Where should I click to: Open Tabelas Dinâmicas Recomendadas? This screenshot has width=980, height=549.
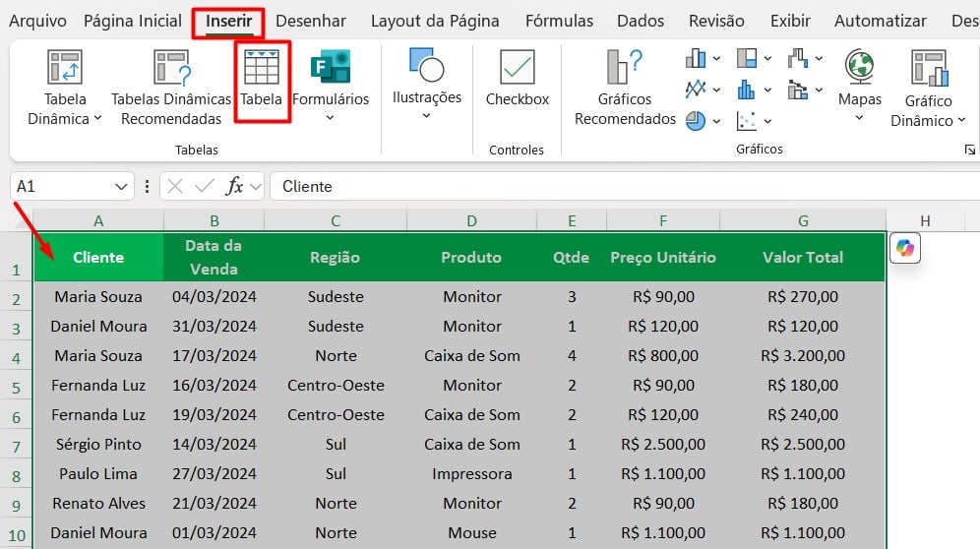170,88
